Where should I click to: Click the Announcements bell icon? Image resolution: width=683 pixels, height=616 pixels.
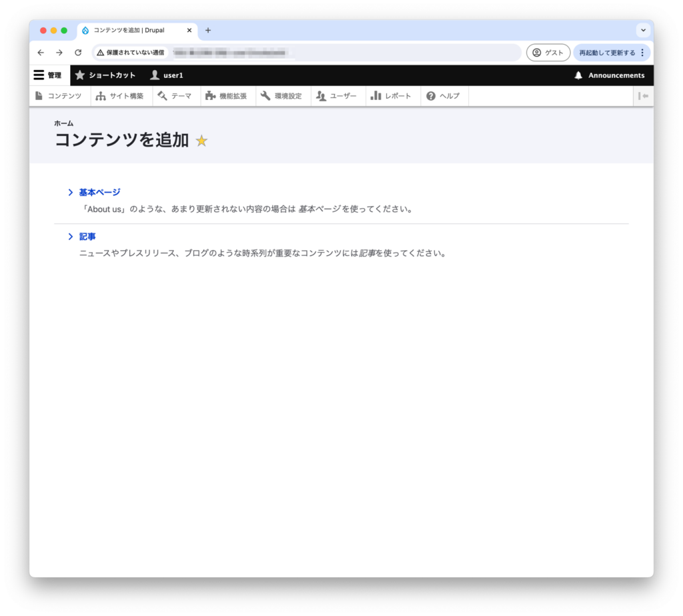tap(578, 75)
